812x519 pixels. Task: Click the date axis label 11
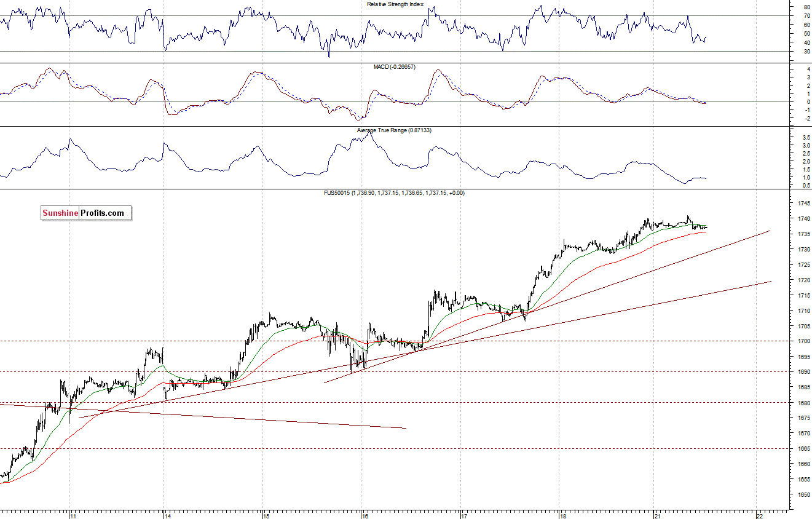click(x=73, y=515)
